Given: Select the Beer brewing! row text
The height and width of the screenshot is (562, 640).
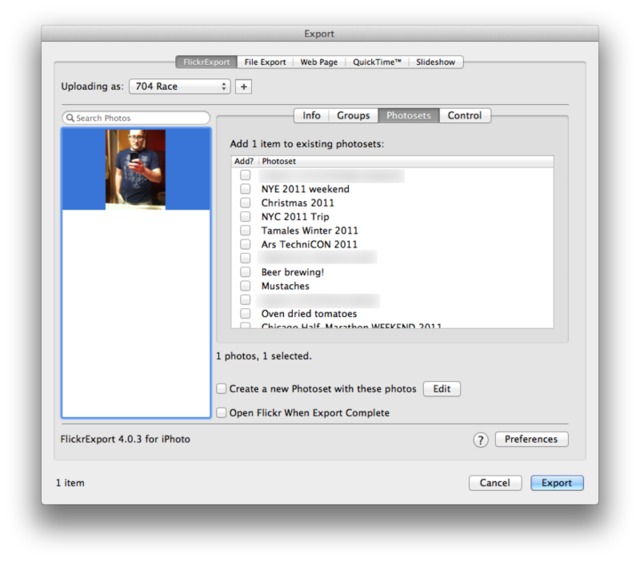Looking at the screenshot, I should click(x=293, y=272).
